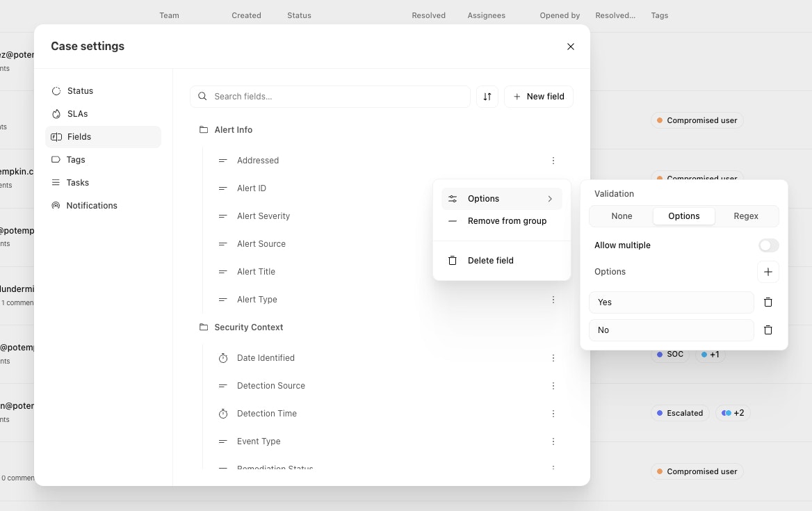Collapse the Alert Info field group
This screenshot has width=812, height=511.
pos(226,130)
